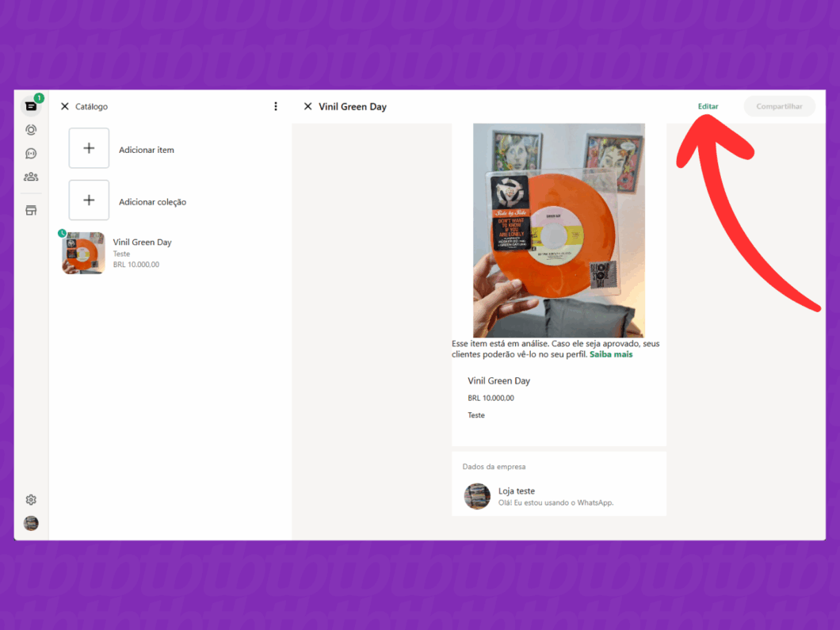
Task: Click the Loja teste company avatar
Action: tap(477, 496)
